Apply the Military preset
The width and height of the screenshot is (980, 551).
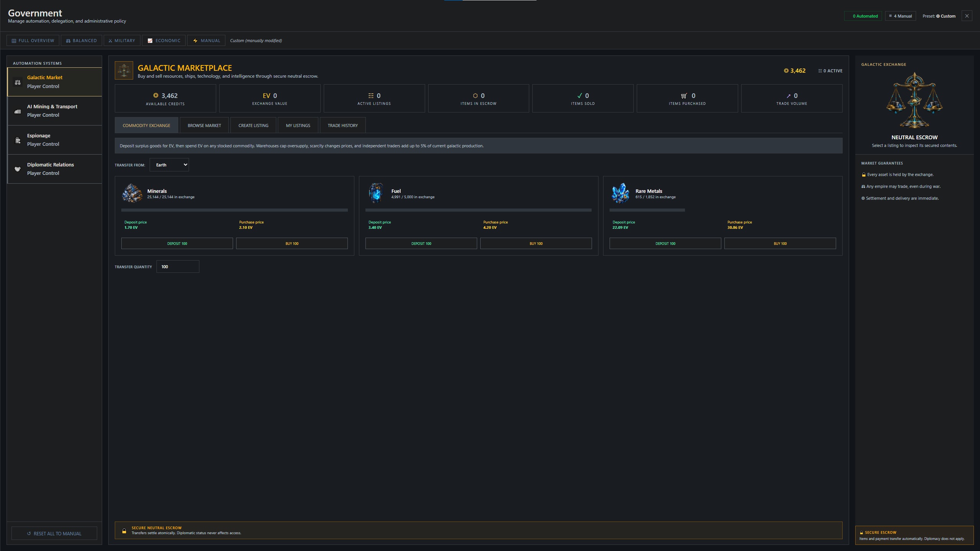122,41
